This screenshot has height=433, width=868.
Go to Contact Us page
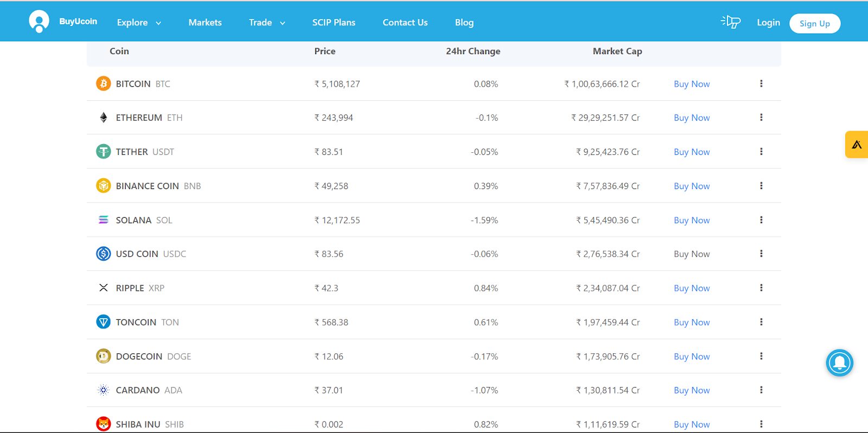point(405,22)
